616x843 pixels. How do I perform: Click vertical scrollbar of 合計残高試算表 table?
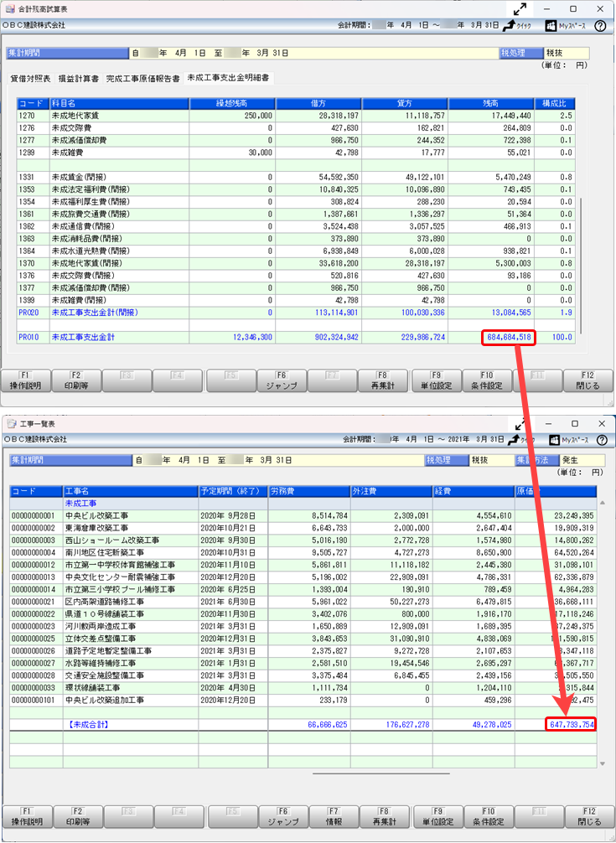click(581, 266)
